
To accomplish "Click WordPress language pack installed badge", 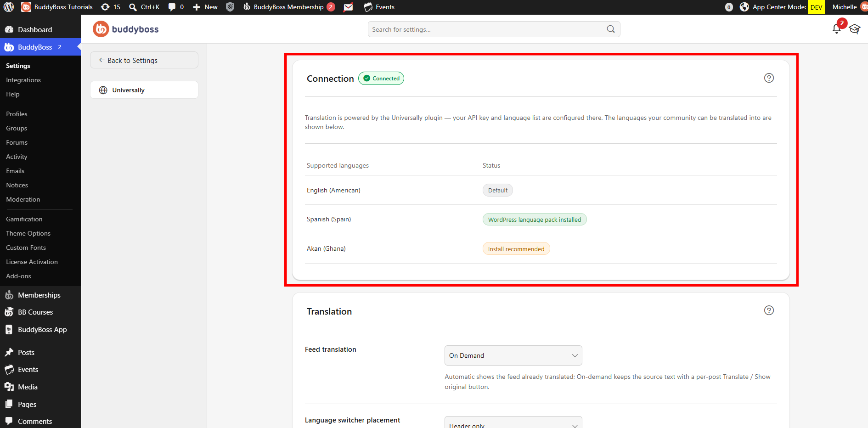I will (x=535, y=220).
